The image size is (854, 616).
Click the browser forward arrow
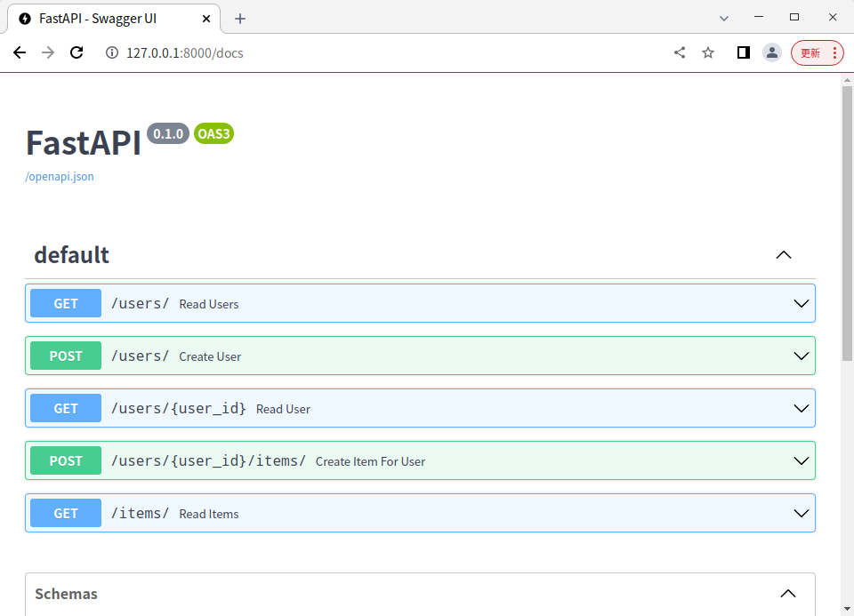coord(48,52)
